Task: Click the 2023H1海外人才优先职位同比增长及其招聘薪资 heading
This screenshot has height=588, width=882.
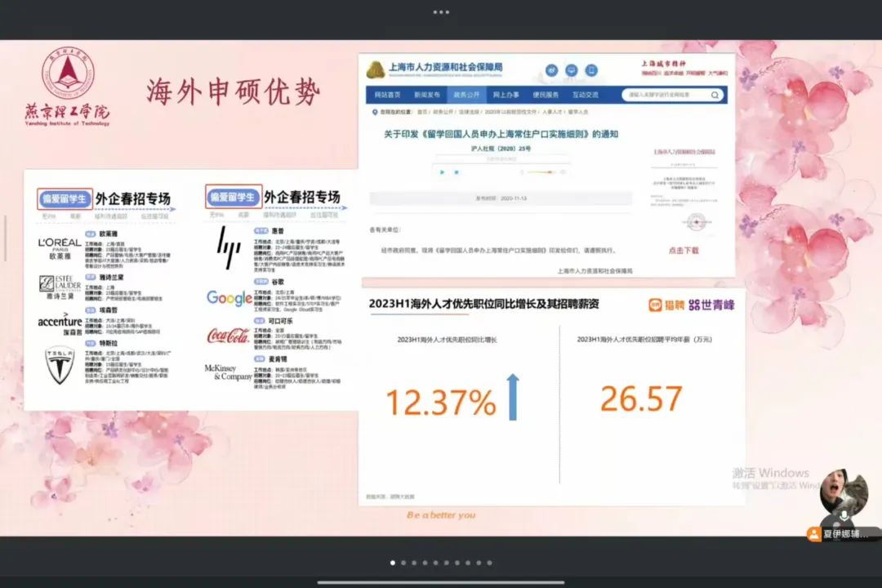Action: (x=483, y=304)
